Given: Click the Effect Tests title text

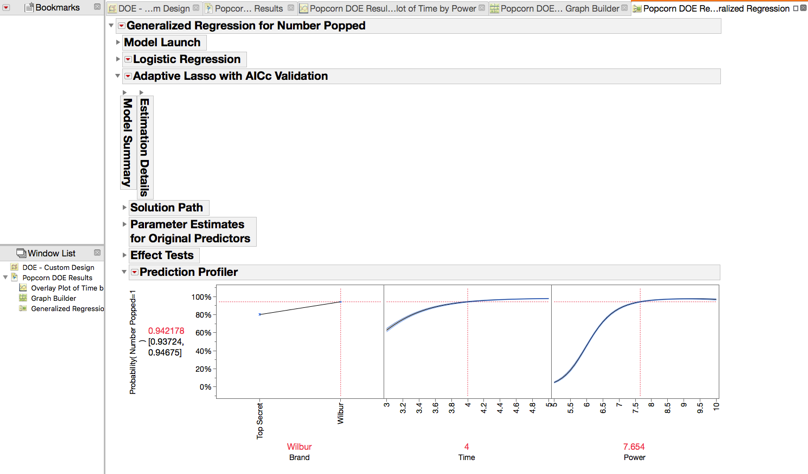Looking at the screenshot, I should 162,255.
